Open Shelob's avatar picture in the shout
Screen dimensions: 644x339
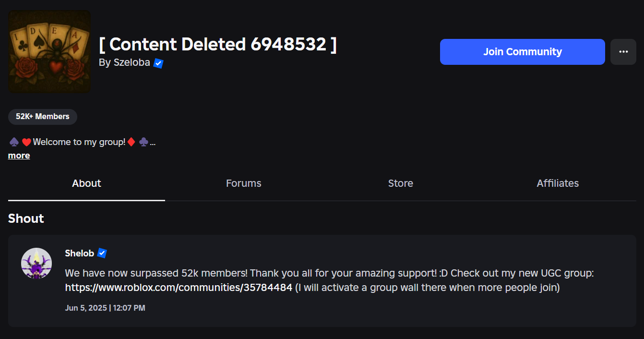(36, 263)
